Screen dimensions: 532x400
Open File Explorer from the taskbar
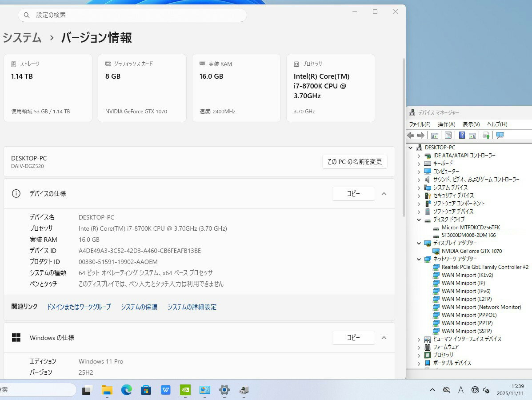tap(107, 390)
